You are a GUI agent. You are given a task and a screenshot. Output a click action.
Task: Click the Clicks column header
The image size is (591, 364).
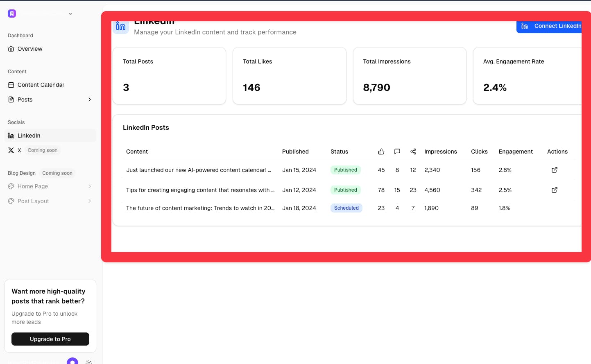tap(479, 151)
